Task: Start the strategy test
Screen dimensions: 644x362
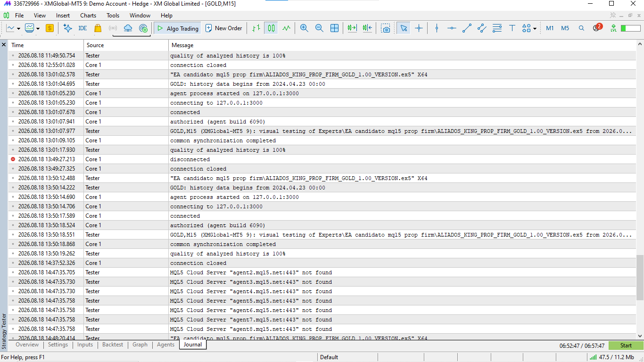Action: 626,346
